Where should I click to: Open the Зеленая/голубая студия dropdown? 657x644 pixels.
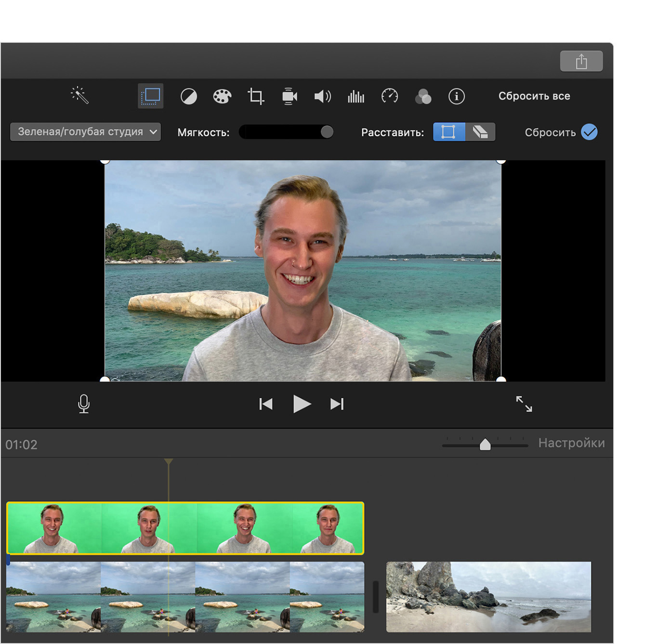click(85, 131)
